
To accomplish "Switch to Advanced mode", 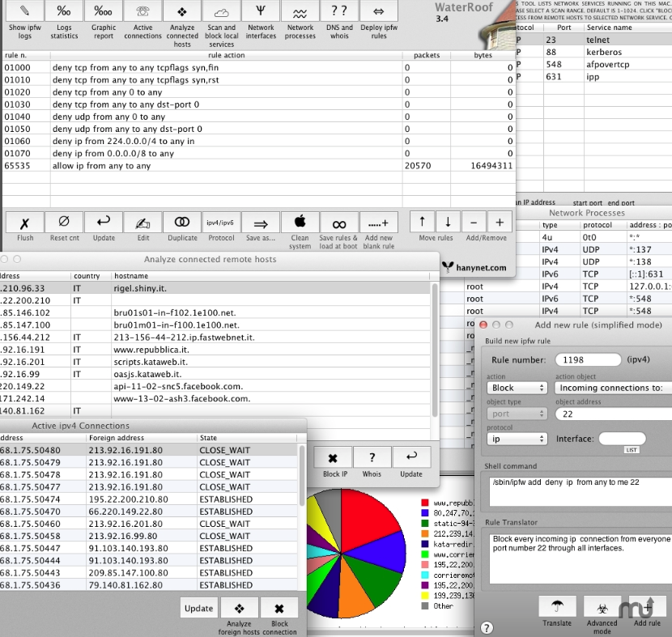I will (602, 606).
